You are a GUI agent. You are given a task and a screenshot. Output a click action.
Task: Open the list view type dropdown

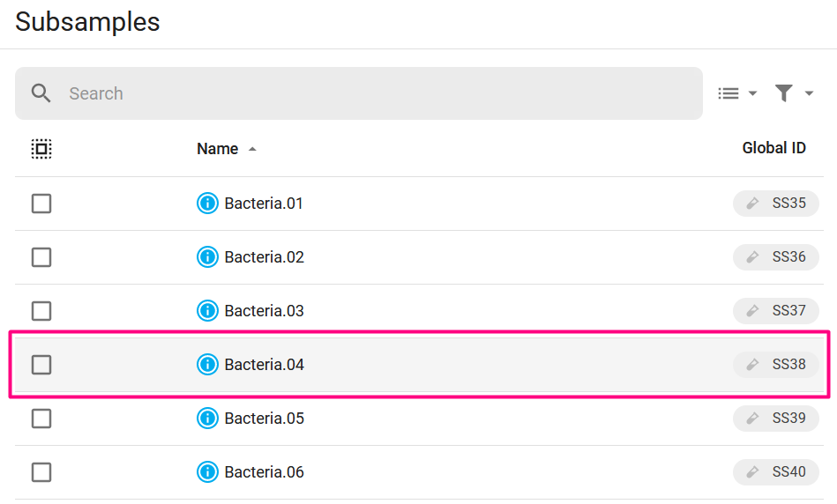coord(737,93)
